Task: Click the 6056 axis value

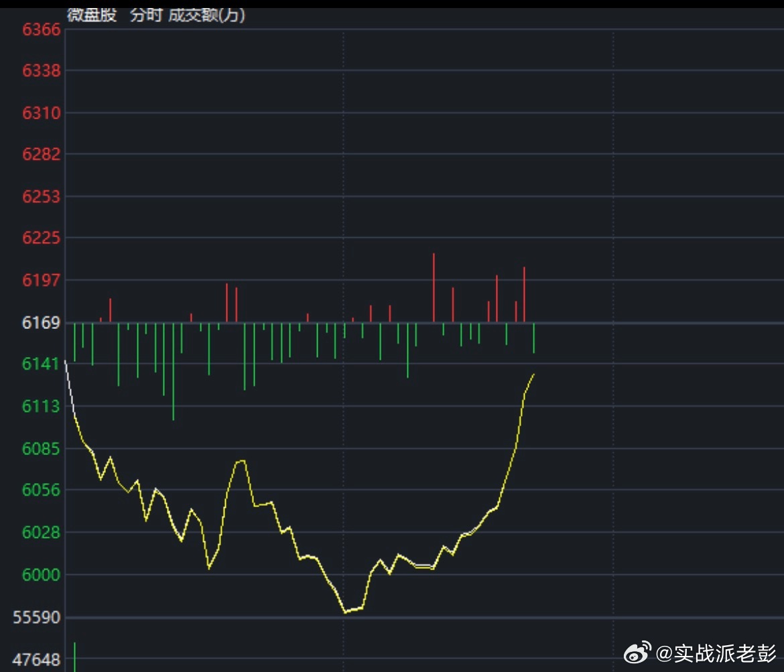Action: (42, 490)
